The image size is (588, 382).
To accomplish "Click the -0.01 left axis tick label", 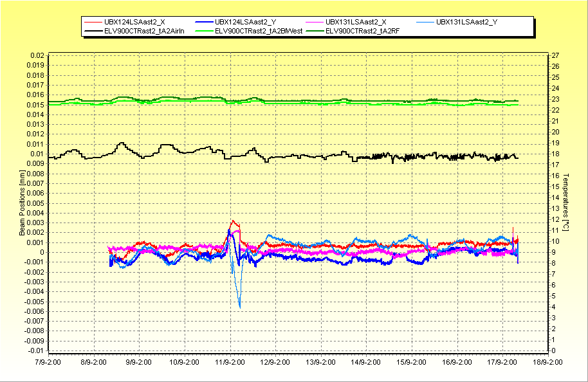I will tap(35, 351).
